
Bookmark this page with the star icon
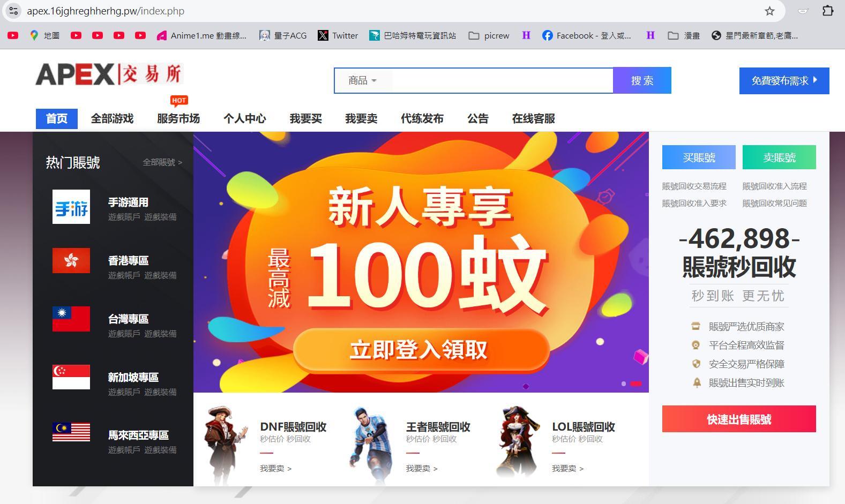pyautogui.click(x=769, y=11)
